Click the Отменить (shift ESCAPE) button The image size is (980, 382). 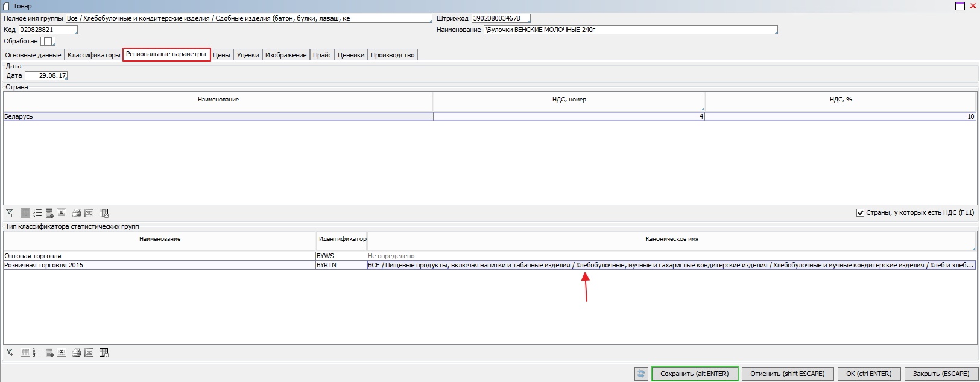[x=787, y=374]
